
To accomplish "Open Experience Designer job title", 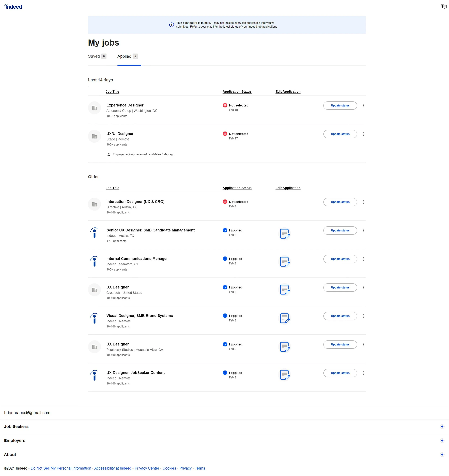I will click(125, 105).
